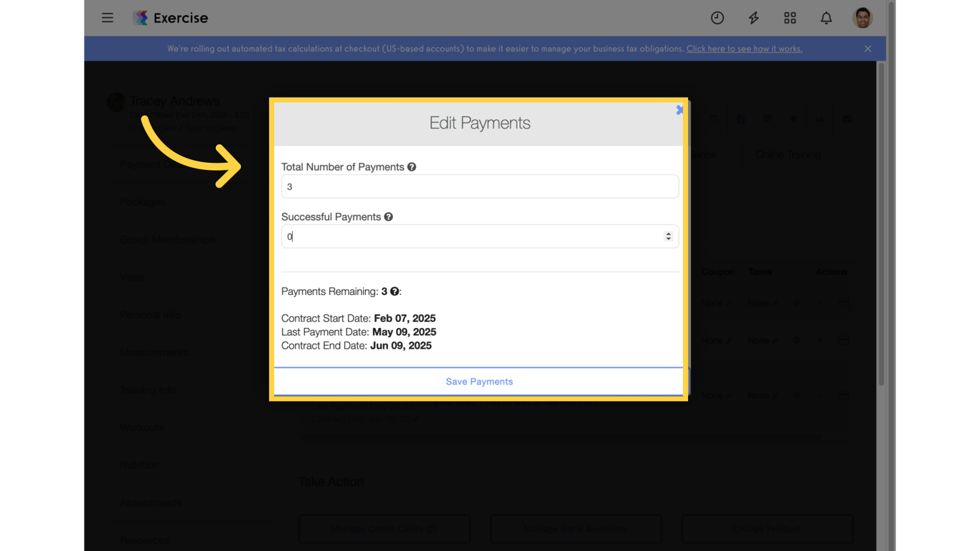Click the heart icon on the client profile
The width and height of the screenshot is (980, 551).
click(768, 119)
